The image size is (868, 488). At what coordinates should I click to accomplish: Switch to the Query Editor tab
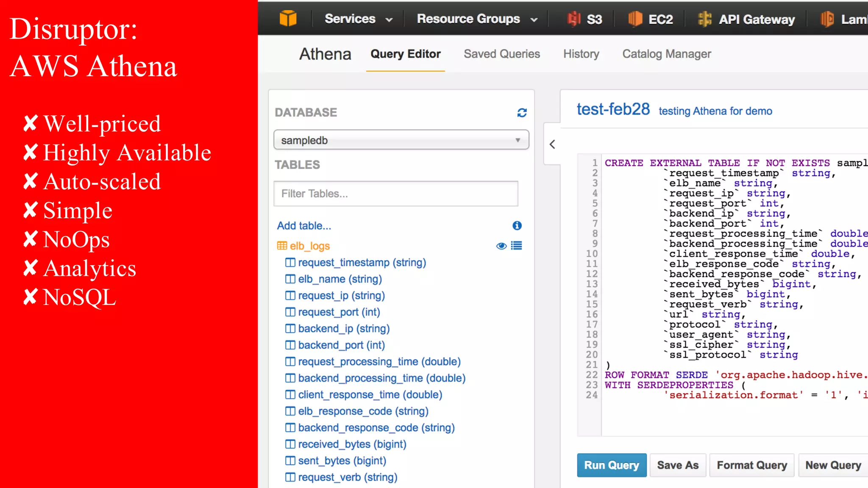(x=406, y=54)
